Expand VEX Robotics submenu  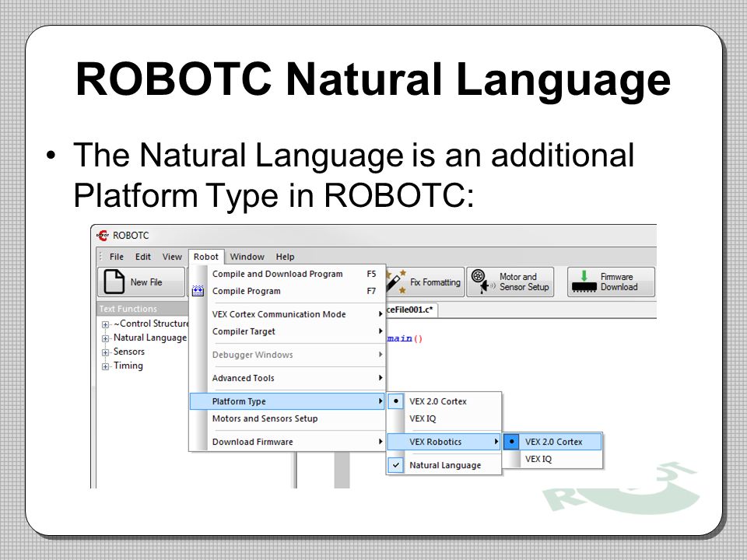pos(444,442)
